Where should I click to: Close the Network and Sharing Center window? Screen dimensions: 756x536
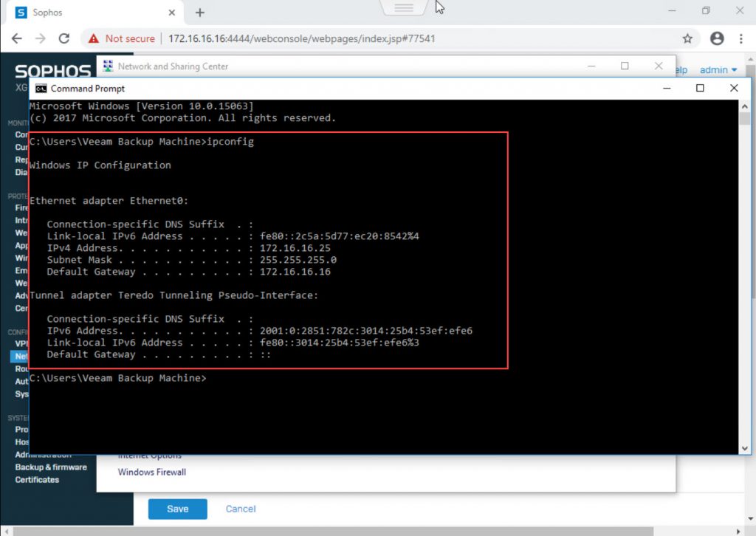point(659,66)
